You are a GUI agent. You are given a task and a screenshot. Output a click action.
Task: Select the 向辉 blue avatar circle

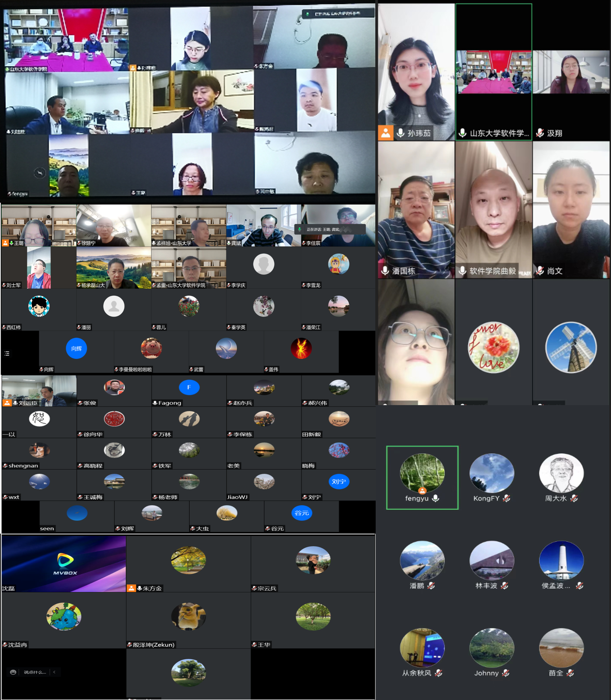(76, 349)
